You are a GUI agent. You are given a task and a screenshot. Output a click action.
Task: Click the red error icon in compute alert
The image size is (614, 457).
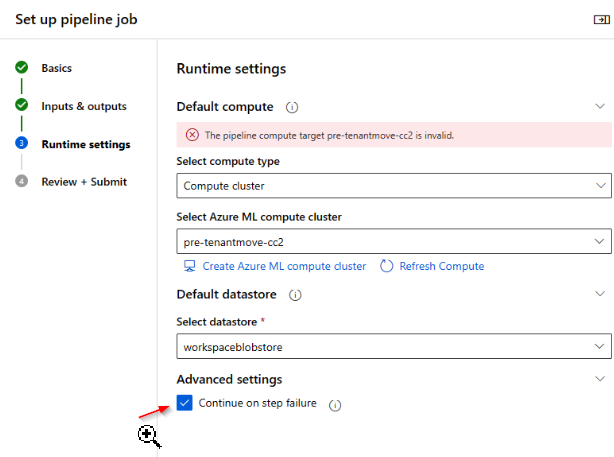[192, 135]
